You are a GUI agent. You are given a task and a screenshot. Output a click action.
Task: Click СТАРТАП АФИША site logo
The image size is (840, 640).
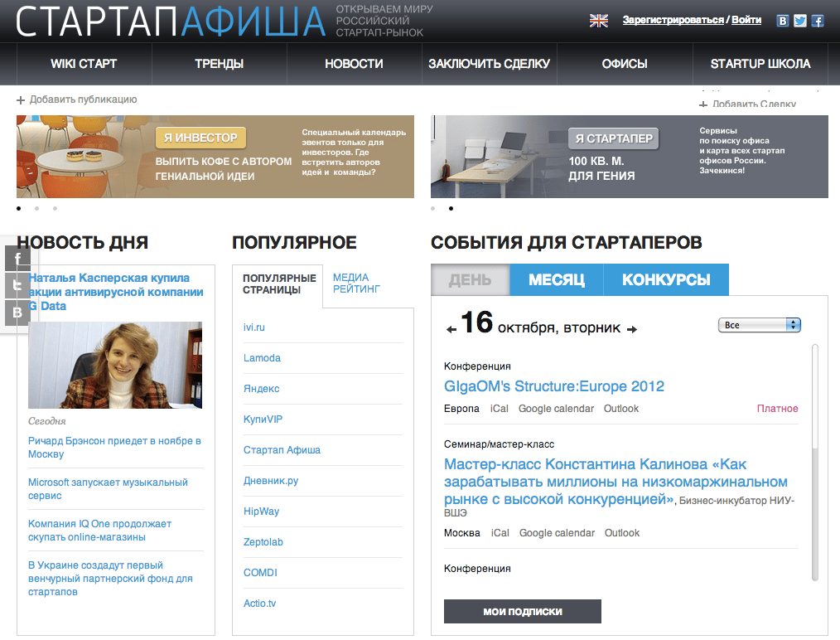point(171,22)
